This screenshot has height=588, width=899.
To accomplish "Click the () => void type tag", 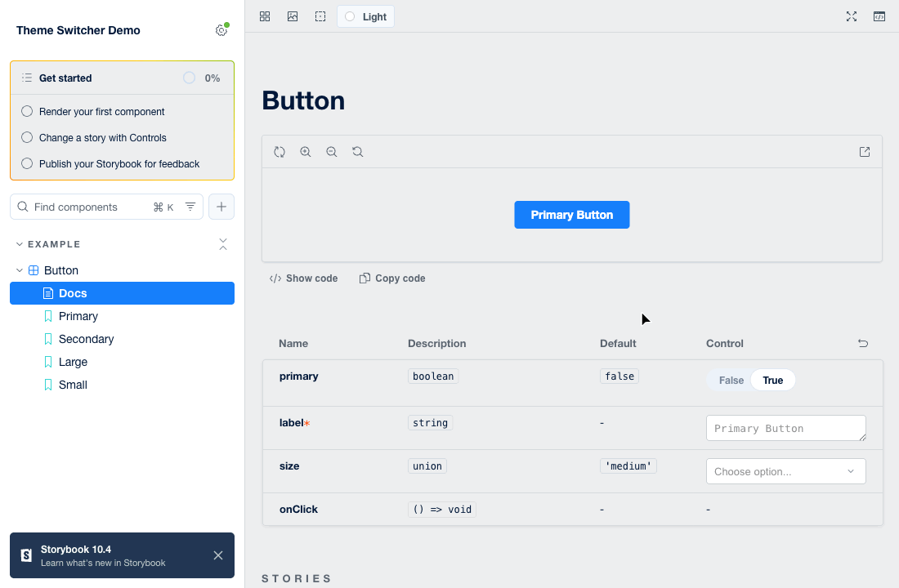I will coord(442,510).
